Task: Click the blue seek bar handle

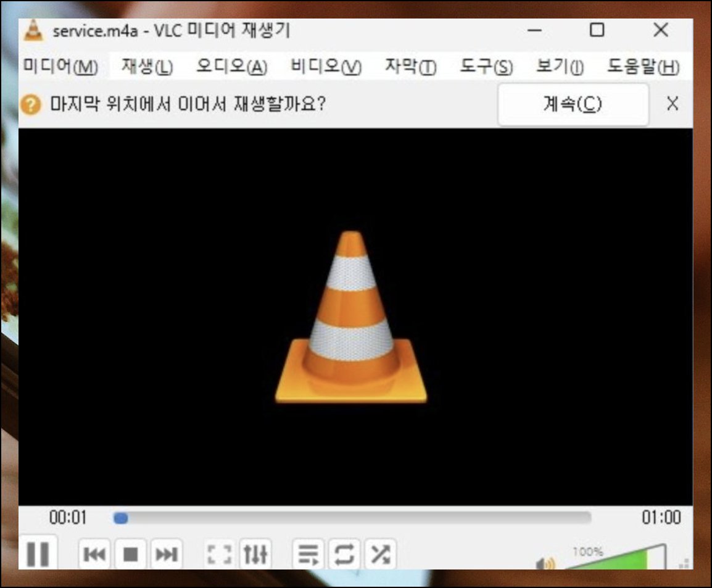Action: (x=121, y=518)
